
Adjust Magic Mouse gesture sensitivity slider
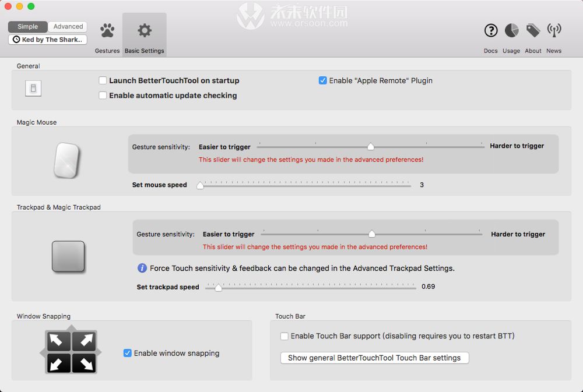click(x=371, y=146)
